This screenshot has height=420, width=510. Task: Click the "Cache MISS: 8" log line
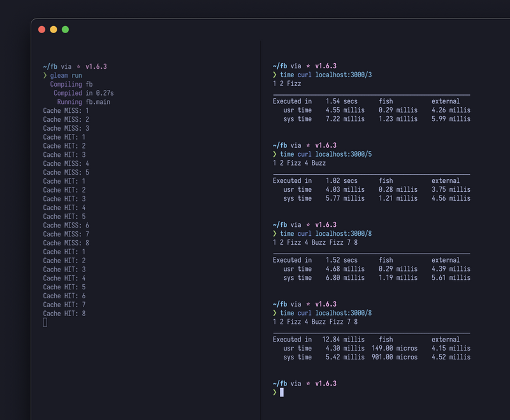tap(66, 243)
